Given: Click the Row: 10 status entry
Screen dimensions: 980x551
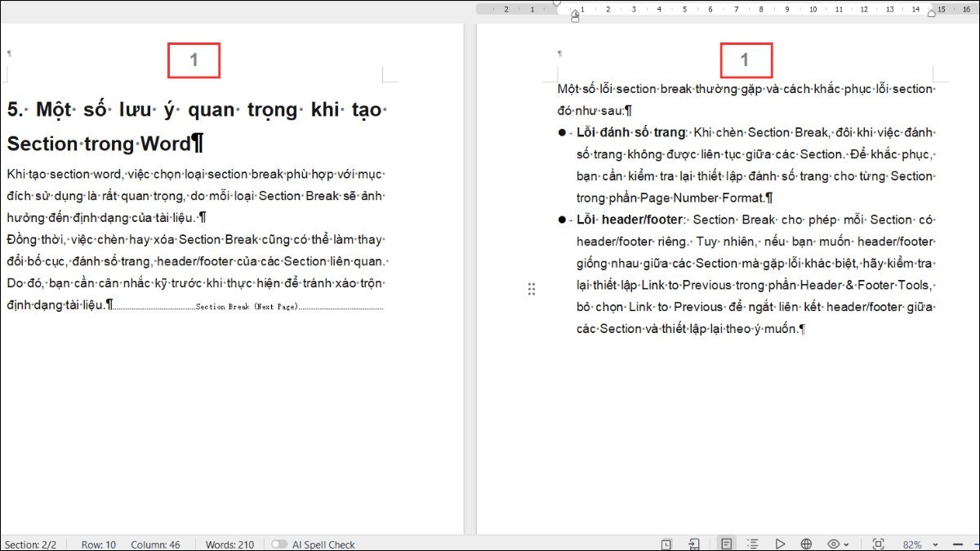Looking at the screenshot, I should pyautogui.click(x=99, y=544).
